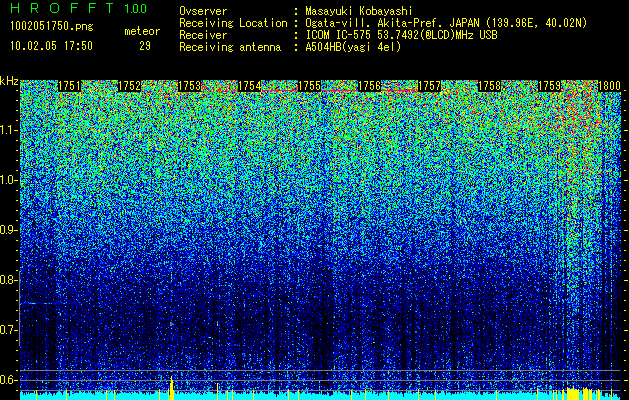This screenshot has width=629, height=400.
Task: Click the A504HB(yagi 4el) antenna text
Action: coord(353,47)
